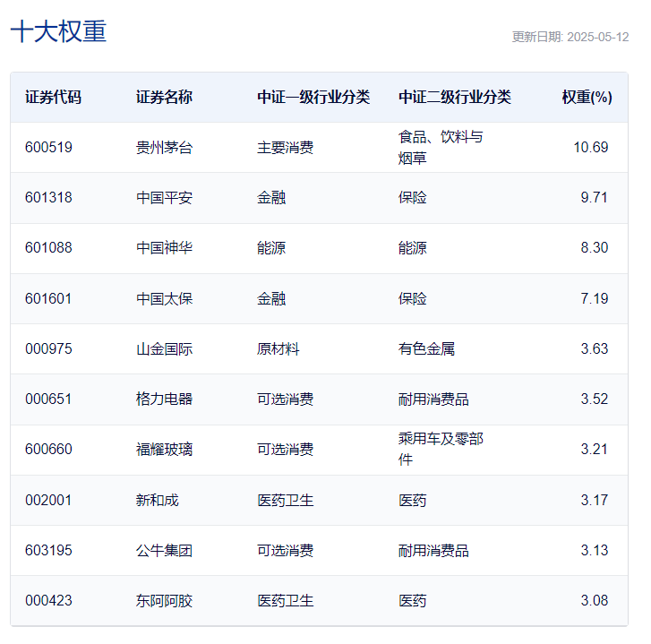Viewport: 651px width, 644px height.
Task: Click weight value 3.13
Action: coord(594,551)
